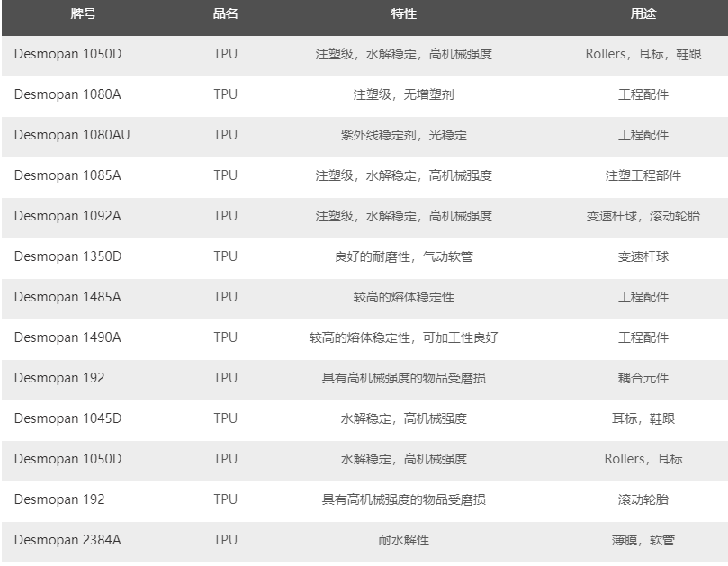Select the 耦合元件 usage cell
The height and width of the screenshot is (566, 728).
[x=643, y=378]
